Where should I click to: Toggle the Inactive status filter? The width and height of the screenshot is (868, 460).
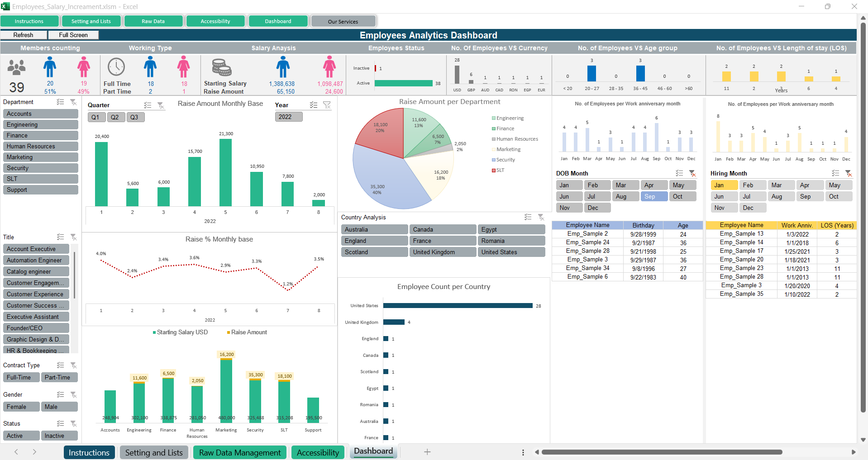pos(59,436)
